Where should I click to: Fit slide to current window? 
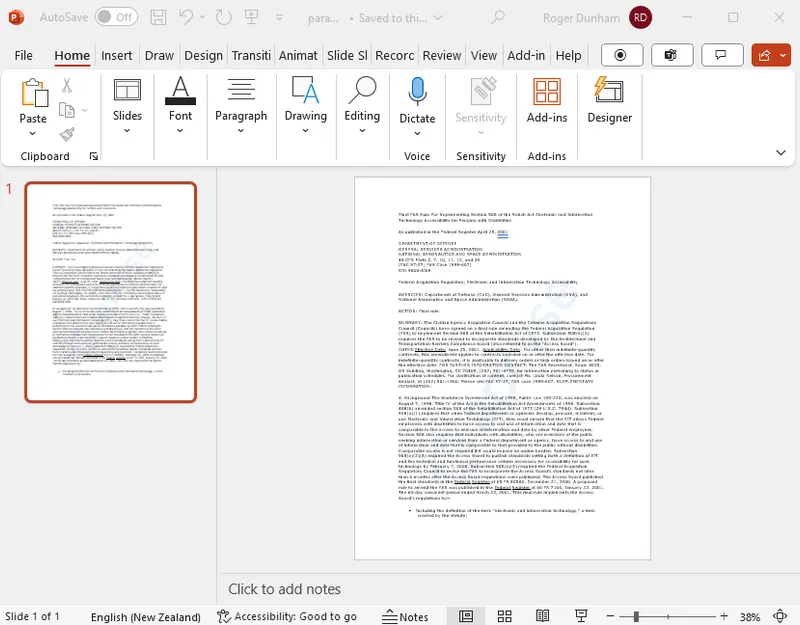(x=780, y=617)
